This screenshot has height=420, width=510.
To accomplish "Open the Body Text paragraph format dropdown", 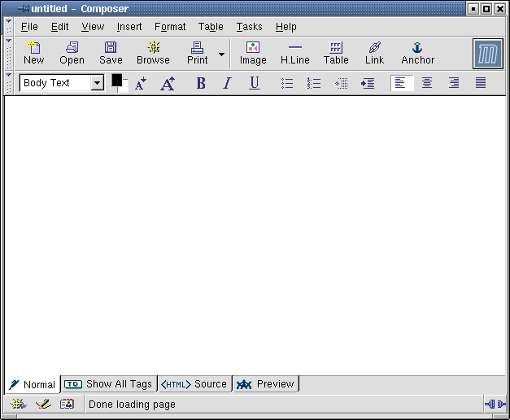I will [97, 83].
